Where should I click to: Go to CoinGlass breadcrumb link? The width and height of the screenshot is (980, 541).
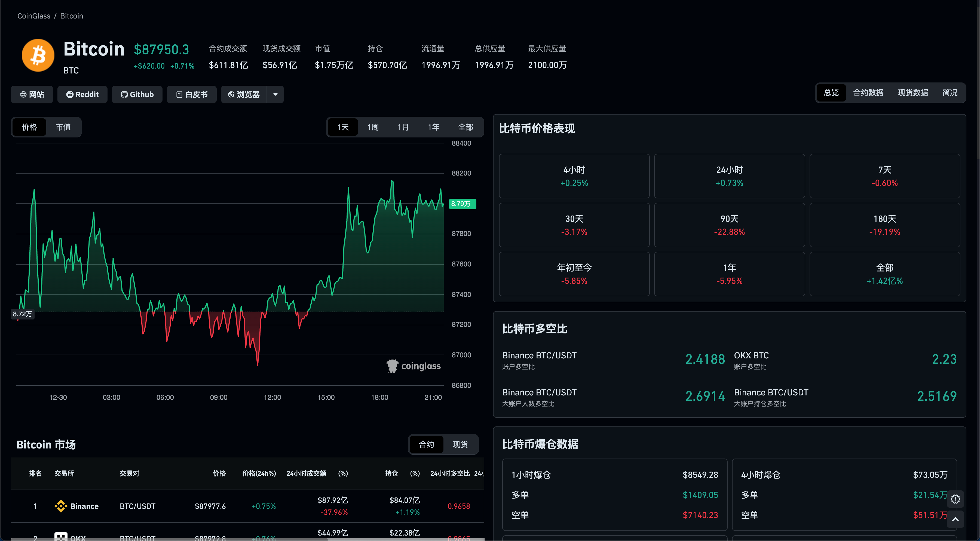[33, 16]
